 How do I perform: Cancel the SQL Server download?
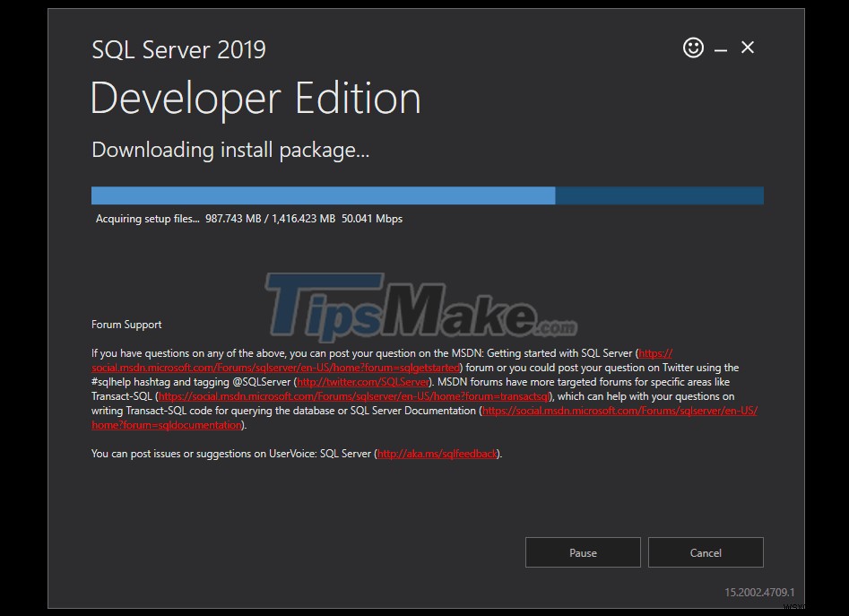point(706,552)
